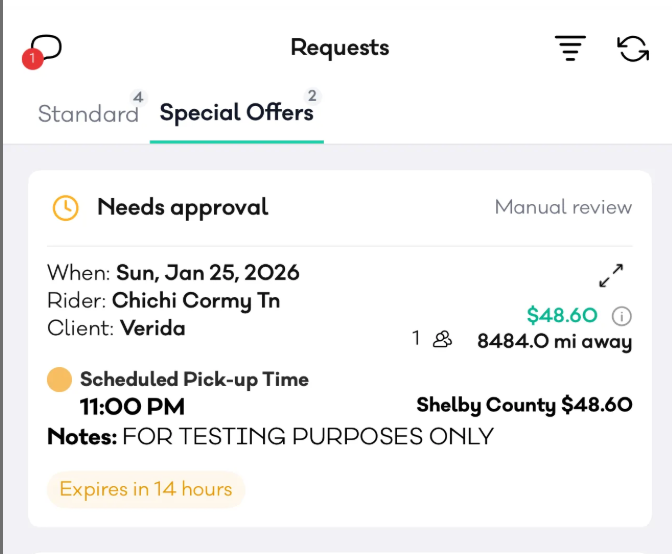Click the red notification badge
This screenshot has height=554, width=672.
coord(31,60)
